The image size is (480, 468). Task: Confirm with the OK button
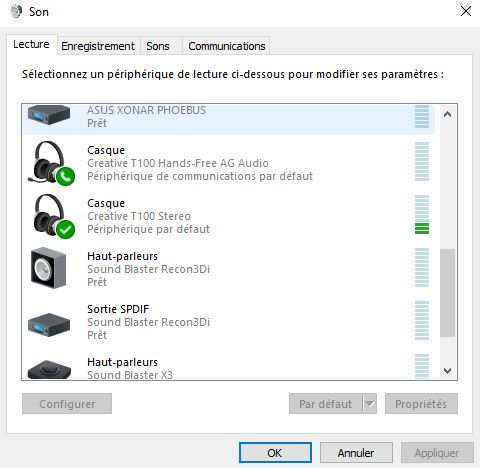[275, 453]
